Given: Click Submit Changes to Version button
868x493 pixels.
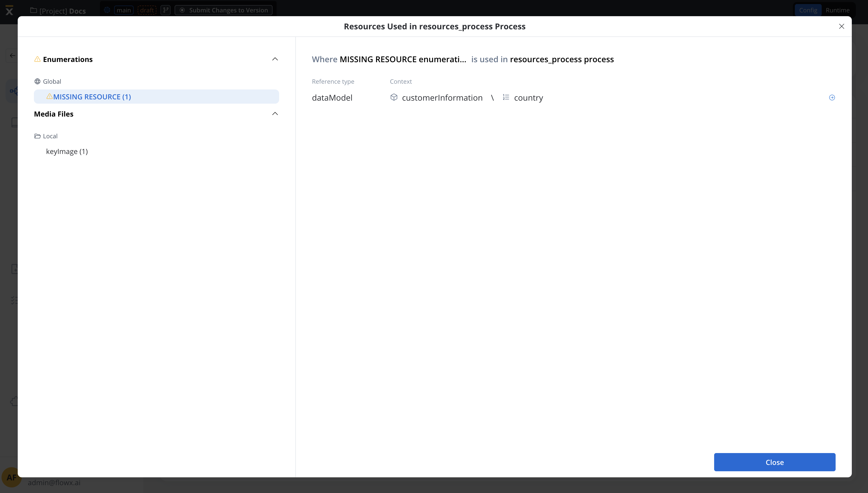Looking at the screenshot, I should click(223, 10).
